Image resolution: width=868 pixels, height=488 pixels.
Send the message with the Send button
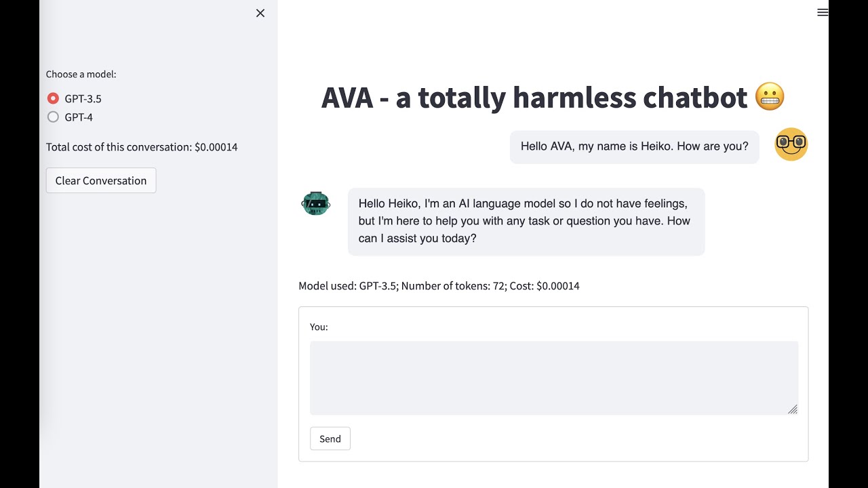(330, 439)
